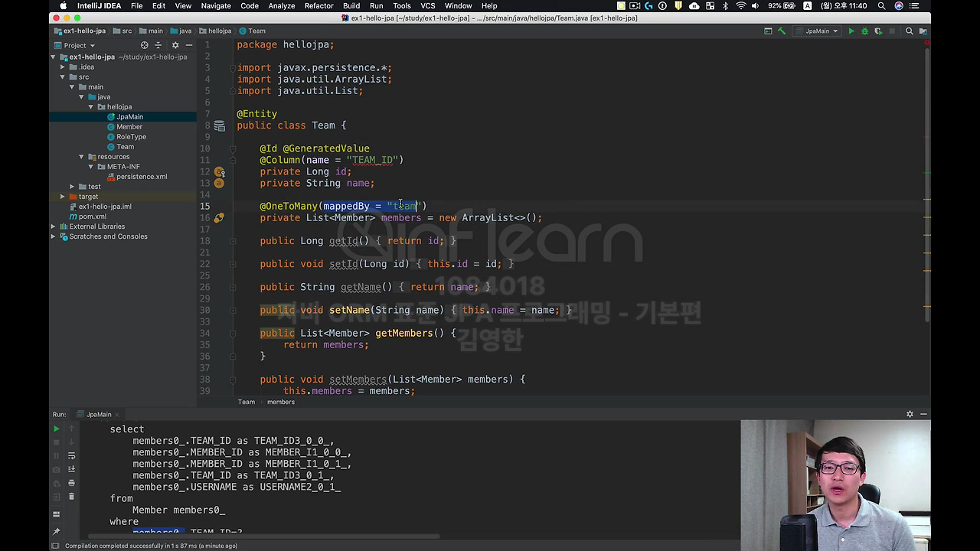This screenshot has height=551, width=980.
Task: Open Search Everywhere magnifier in the toolbar
Action: (x=909, y=31)
